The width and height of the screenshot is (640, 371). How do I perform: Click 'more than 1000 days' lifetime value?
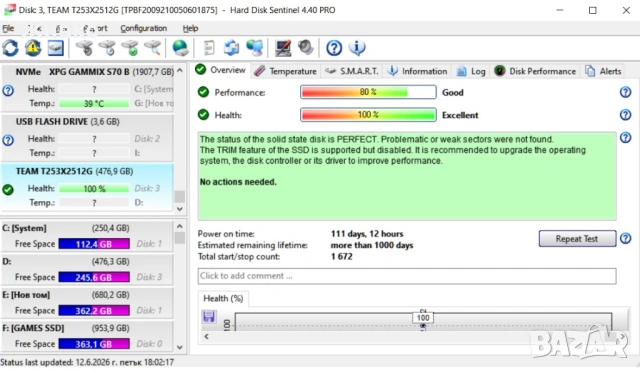(372, 245)
